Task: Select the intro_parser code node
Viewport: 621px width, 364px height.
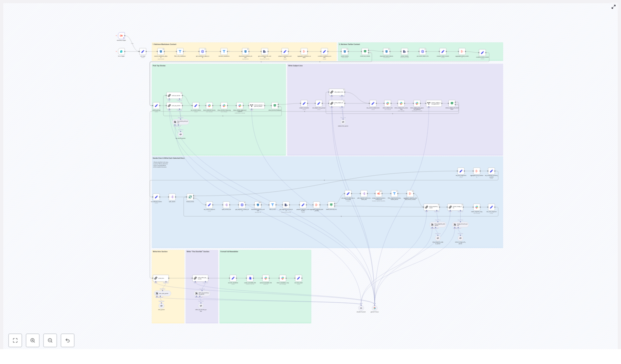Action: (x=161, y=305)
